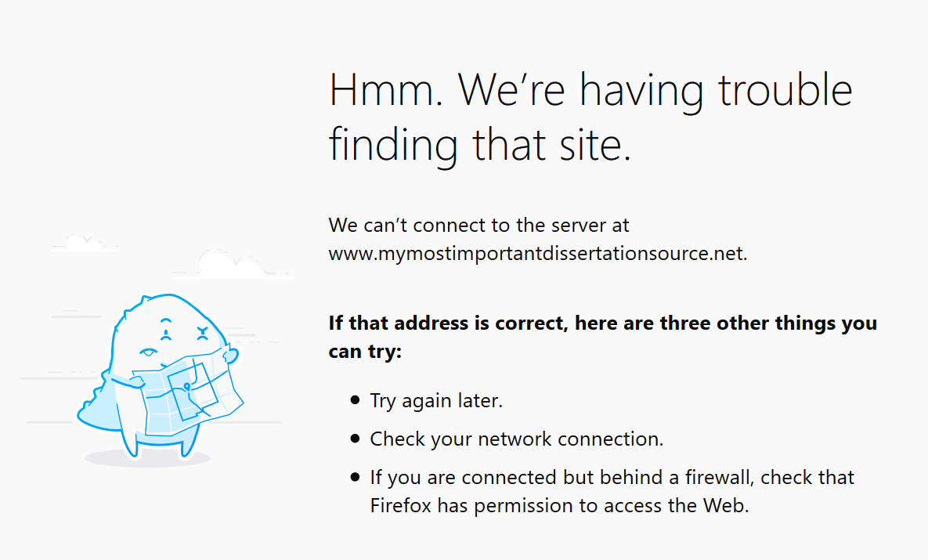Click the bullet beside the firewall suggestion

coord(355,477)
